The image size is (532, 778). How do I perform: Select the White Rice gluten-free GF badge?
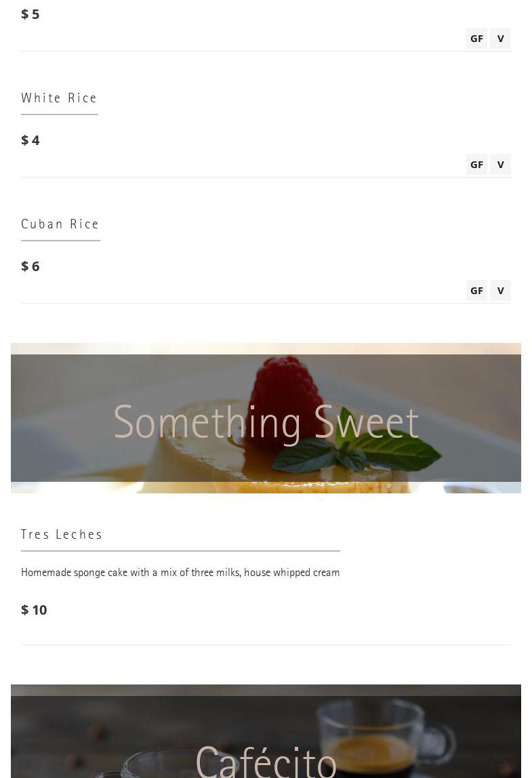(x=476, y=165)
